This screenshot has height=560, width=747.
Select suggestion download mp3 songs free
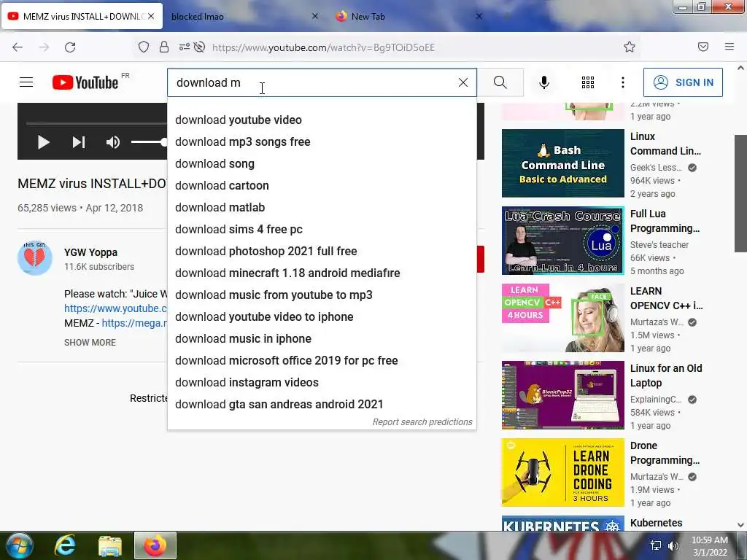322,142
